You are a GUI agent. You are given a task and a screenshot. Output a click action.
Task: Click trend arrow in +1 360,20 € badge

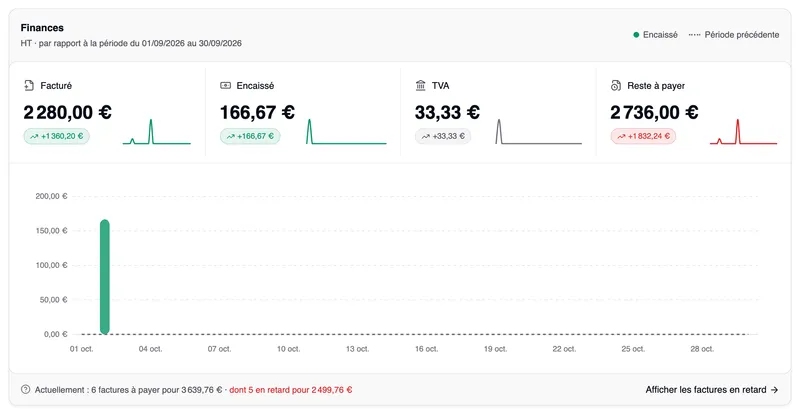pos(34,136)
